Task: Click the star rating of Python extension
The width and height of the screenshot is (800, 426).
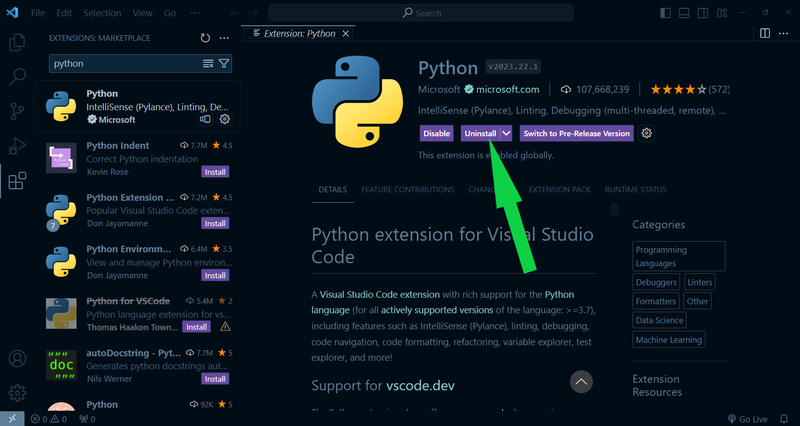Action: [x=690, y=89]
